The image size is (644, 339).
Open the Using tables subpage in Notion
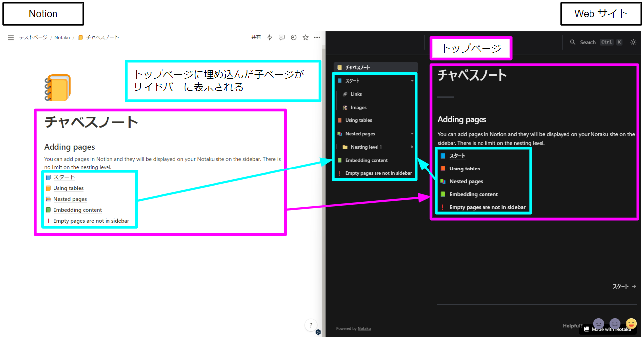[x=64, y=188]
